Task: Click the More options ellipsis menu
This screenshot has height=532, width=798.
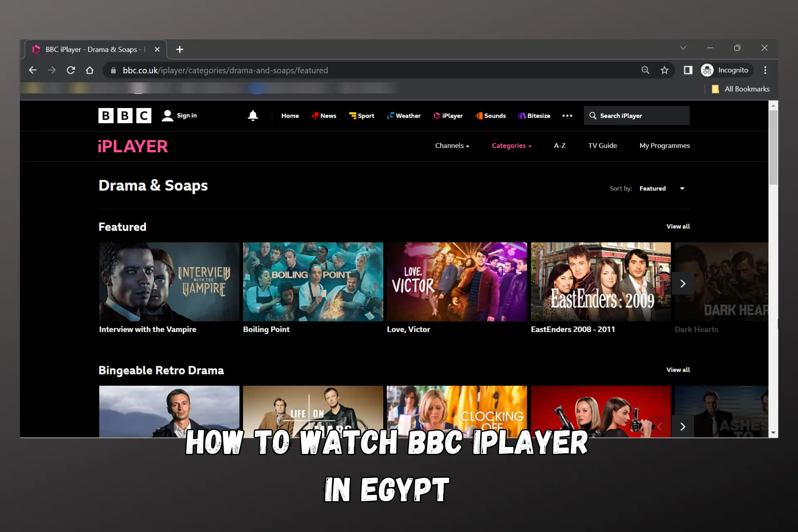Action: point(567,115)
